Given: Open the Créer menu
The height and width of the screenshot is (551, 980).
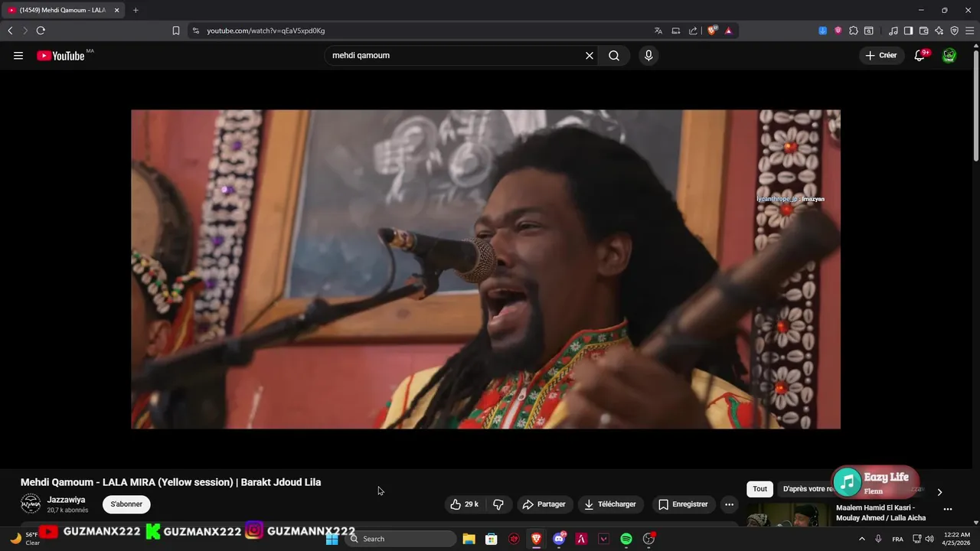Looking at the screenshot, I should [881, 55].
